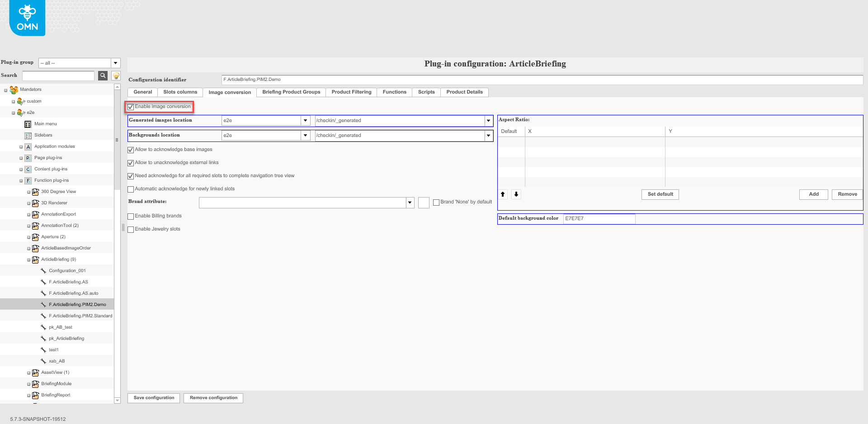
Task: Click the Set default button
Action: pyautogui.click(x=660, y=194)
